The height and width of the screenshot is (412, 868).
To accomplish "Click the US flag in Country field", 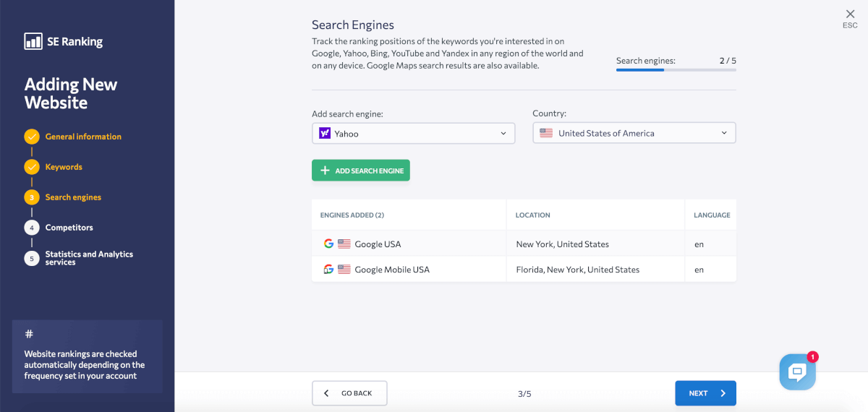I will coord(546,133).
